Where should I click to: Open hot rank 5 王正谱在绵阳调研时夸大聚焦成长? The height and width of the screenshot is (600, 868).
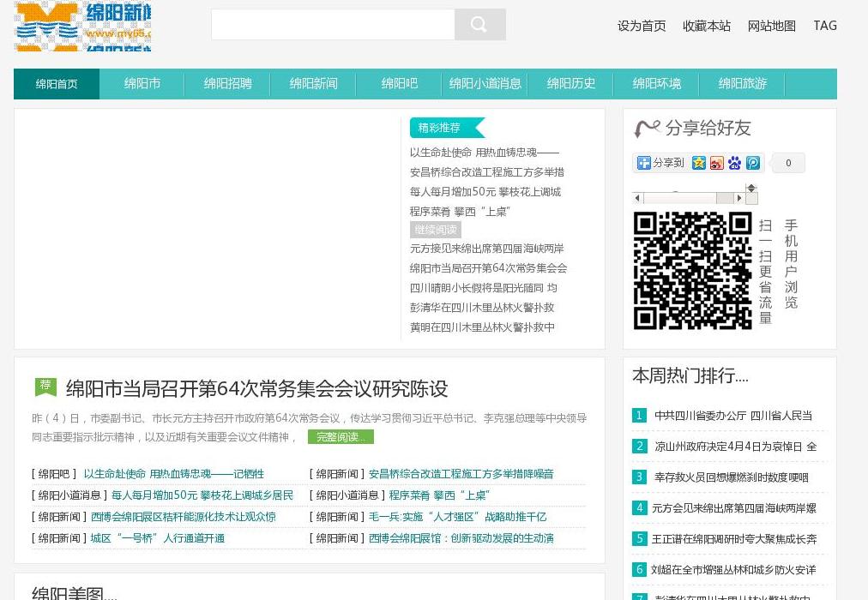click(734, 539)
